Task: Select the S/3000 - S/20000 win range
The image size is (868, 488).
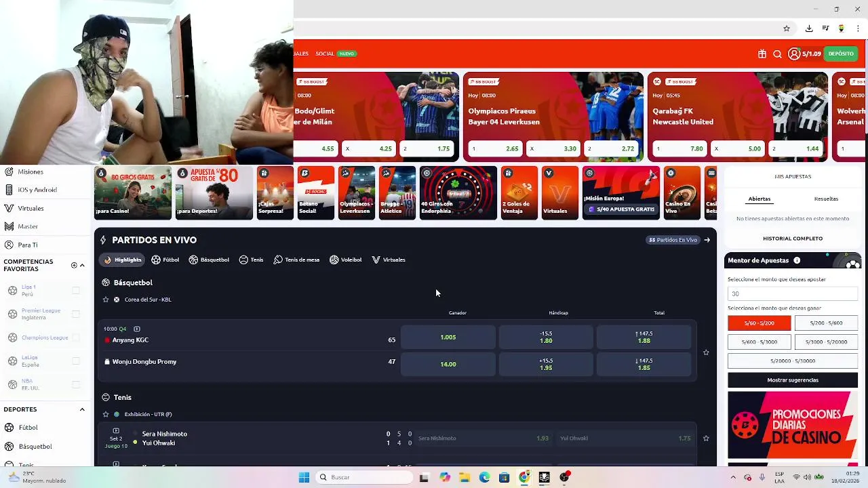Action: click(826, 342)
